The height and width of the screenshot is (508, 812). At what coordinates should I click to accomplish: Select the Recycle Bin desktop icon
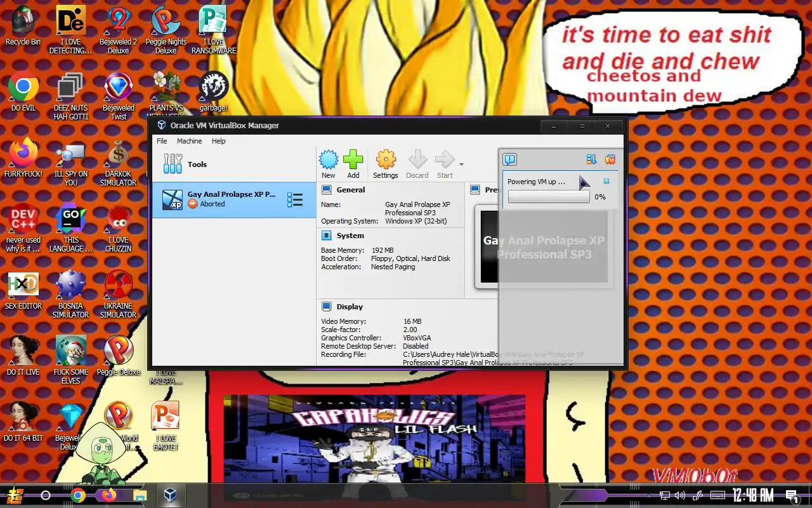tap(23, 27)
